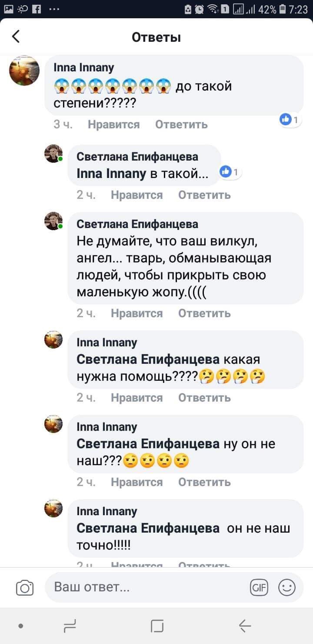Open the GIF picker in reply field

point(259,588)
